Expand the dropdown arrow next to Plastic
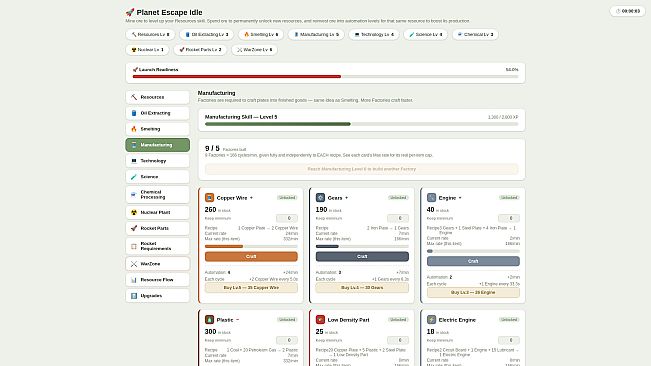Screen dimensions: 651x366 point(237,320)
